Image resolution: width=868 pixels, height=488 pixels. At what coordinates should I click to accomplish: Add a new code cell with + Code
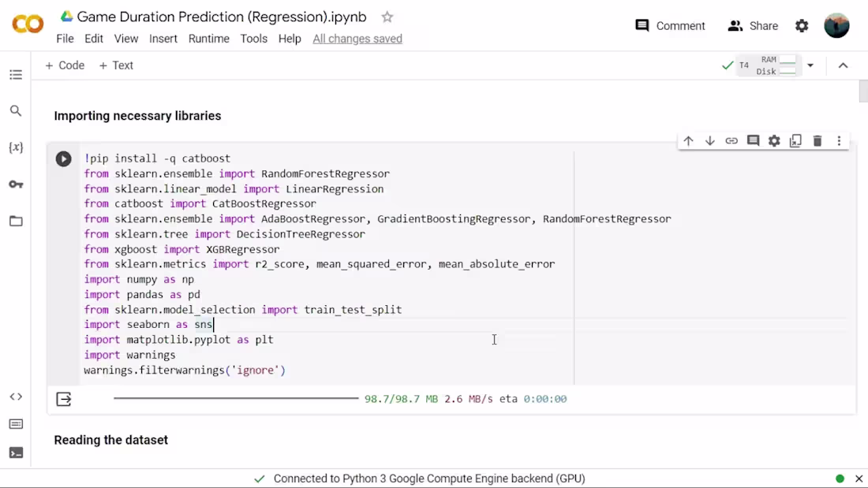[x=65, y=65]
